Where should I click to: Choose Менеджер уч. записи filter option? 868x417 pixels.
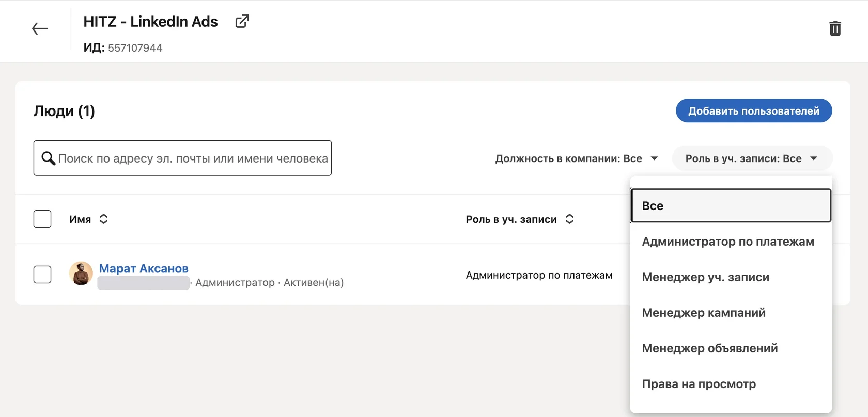pos(731,277)
